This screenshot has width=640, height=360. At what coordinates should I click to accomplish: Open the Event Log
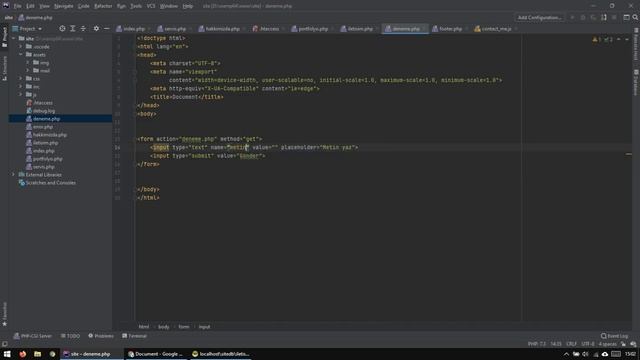(614, 336)
